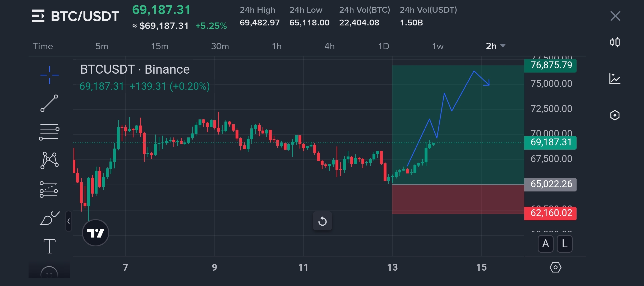The image size is (644, 286).
Task: Switch to the 1D timeframe
Action: pos(383,46)
